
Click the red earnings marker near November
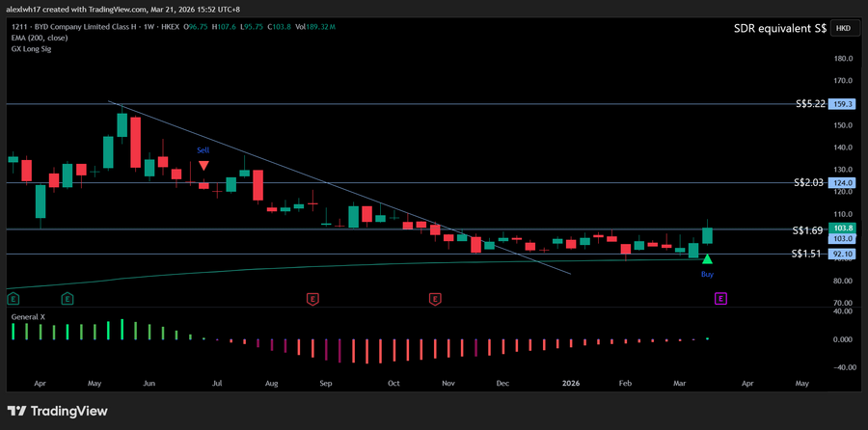[x=435, y=300]
